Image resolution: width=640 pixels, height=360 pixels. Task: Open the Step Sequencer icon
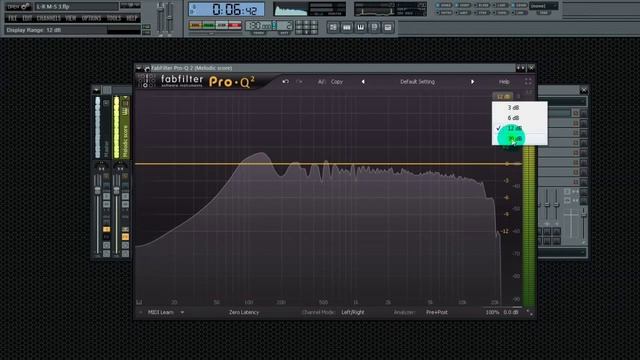pyautogui.click(x=347, y=27)
